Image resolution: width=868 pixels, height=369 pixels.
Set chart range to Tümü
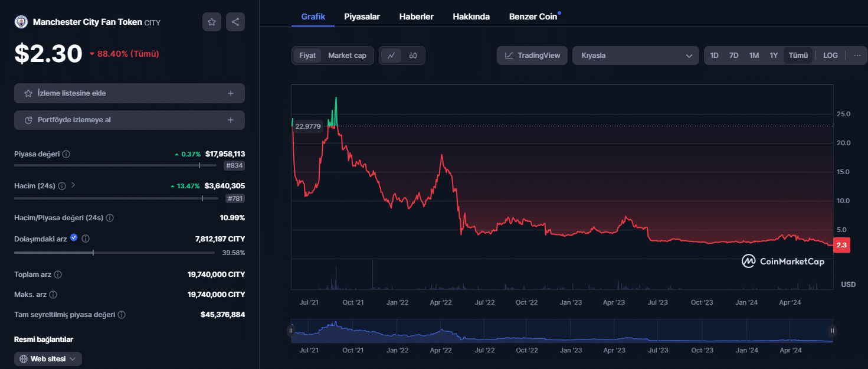coord(798,55)
